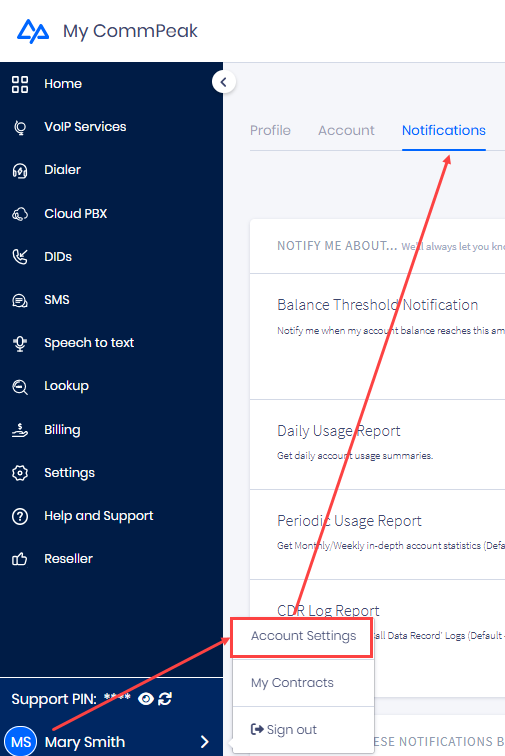Screen dimensions: 505x756
Task: Click the Dialer headset icon
Action: pos(20,171)
